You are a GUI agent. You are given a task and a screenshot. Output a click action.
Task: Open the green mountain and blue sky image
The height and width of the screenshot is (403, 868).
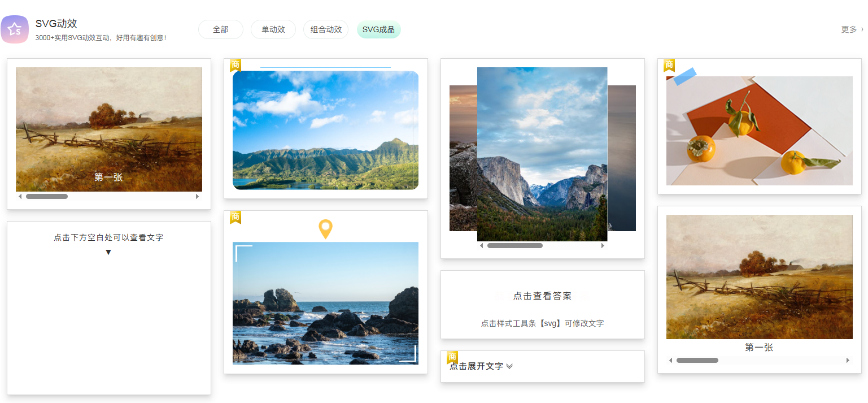(x=326, y=130)
